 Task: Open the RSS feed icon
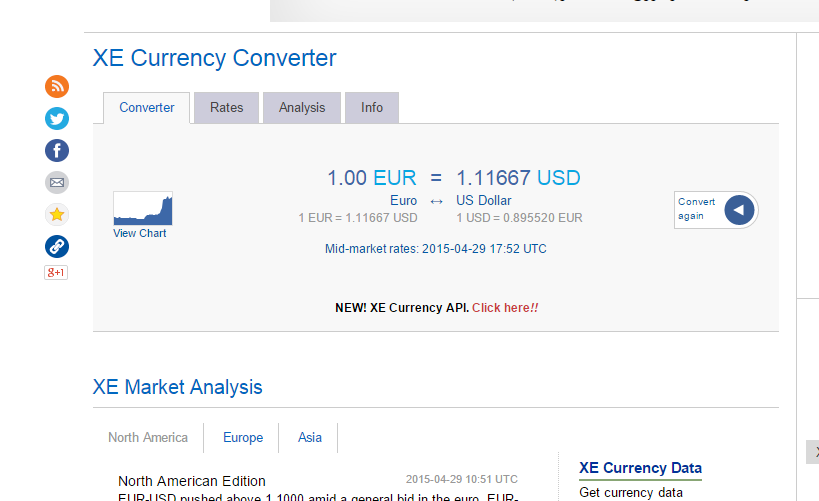[57, 86]
